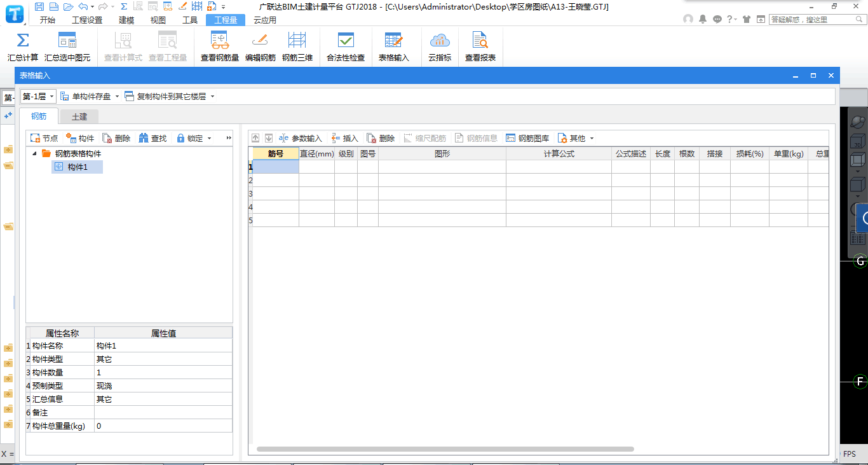The width and height of the screenshot is (868, 465).
Task: Open the 开始 ribbon tab
Action: coord(47,20)
